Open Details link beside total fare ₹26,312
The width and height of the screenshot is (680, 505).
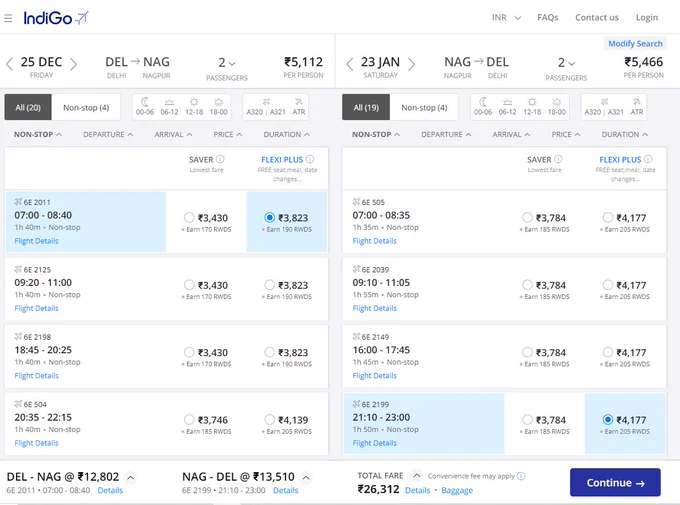[417, 490]
